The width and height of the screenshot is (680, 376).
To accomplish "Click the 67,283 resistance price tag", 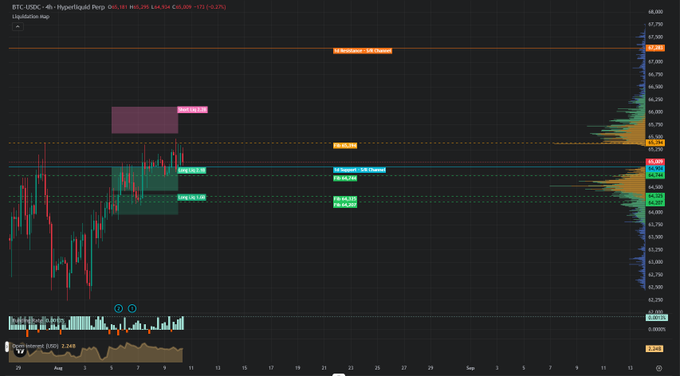I will pyautogui.click(x=655, y=48).
